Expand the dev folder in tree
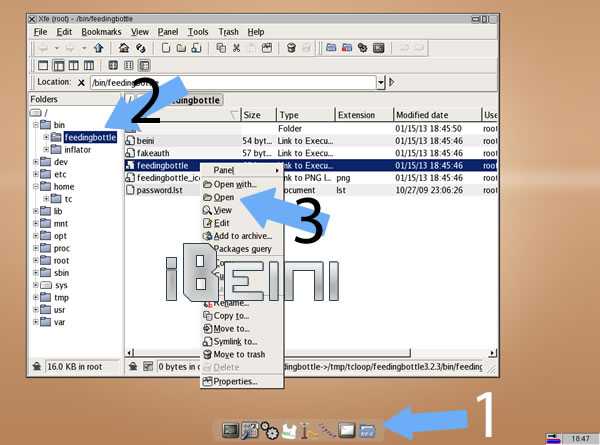Image resolution: width=600 pixels, height=445 pixels. click(37, 162)
